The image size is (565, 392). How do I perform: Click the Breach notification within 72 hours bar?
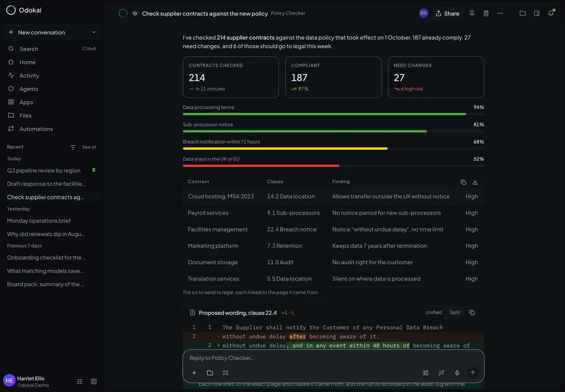pos(333,148)
